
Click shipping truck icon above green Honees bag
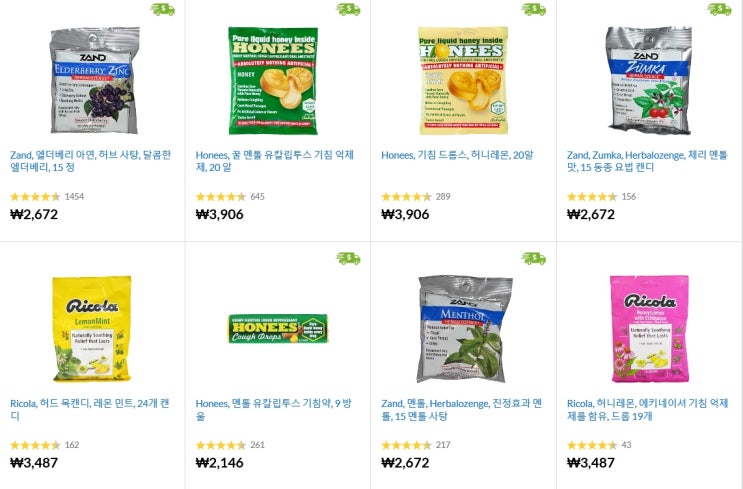click(348, 9)
